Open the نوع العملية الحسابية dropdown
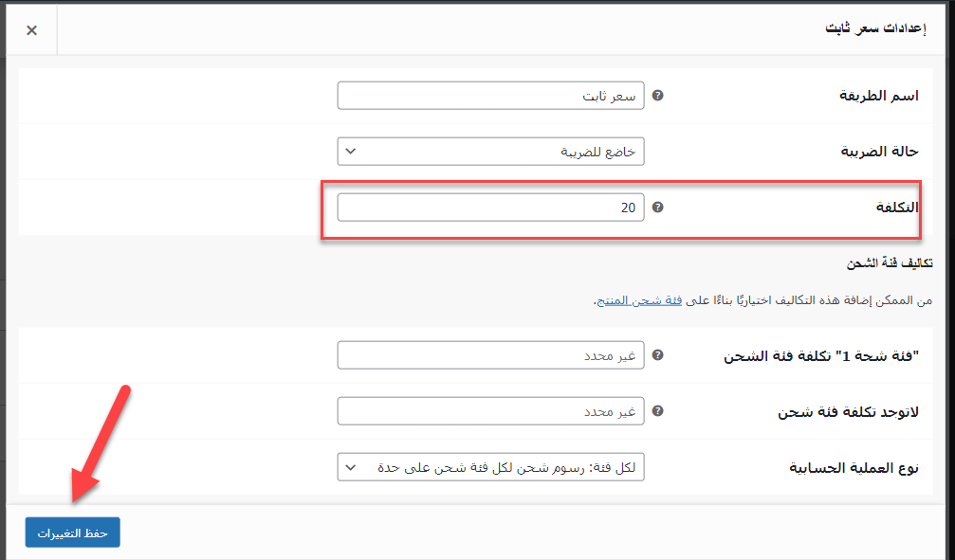The height and width of the screenshot is (560, 955). point(490,467)
